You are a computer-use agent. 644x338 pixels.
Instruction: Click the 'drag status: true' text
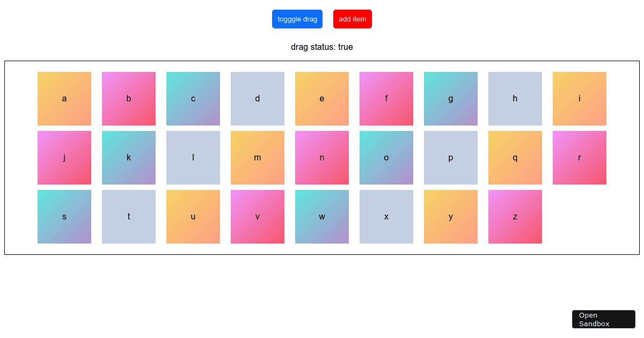point(322,47)
